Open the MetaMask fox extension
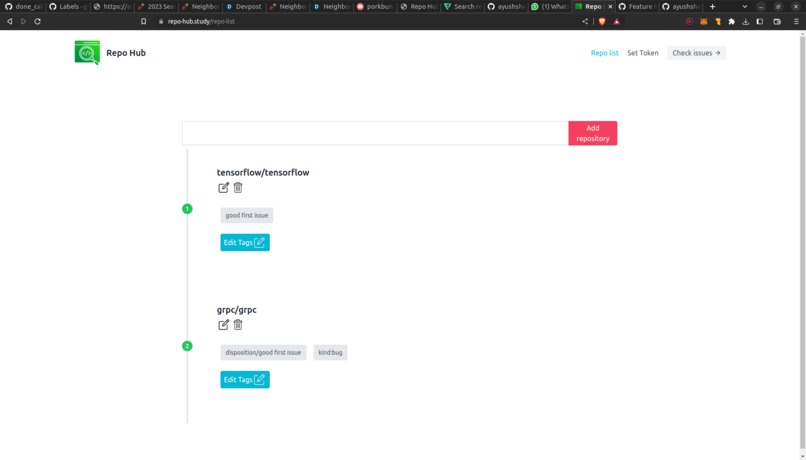The height and width of the screenshot is (460, 806). 704,22
